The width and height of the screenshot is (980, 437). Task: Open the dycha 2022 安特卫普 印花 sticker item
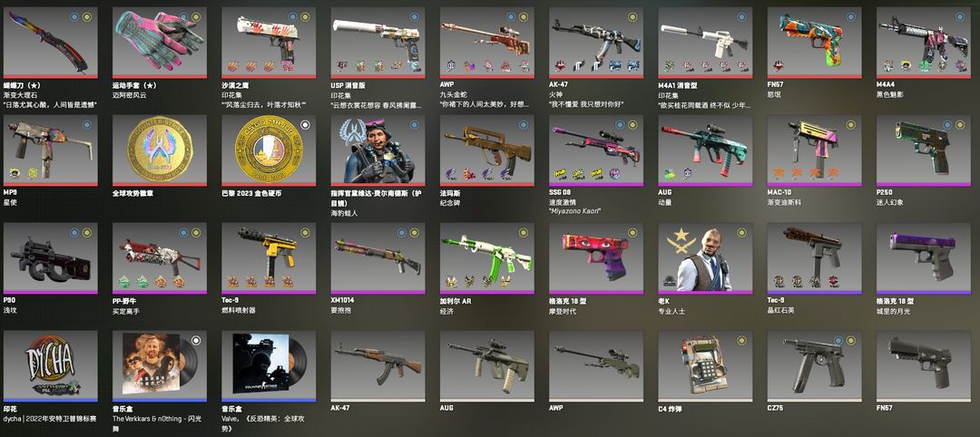[51, 366]
